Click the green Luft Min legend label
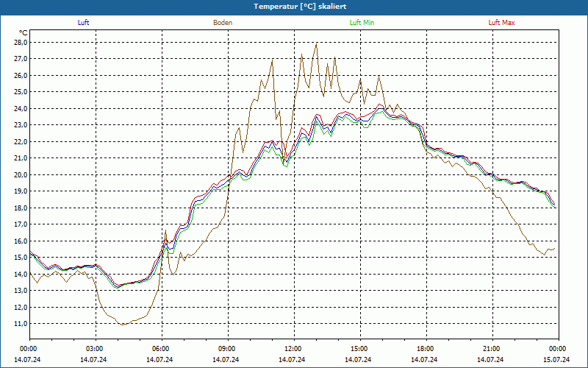The width and height of the screenshot is (588, 368). click(x=362, y=23)
